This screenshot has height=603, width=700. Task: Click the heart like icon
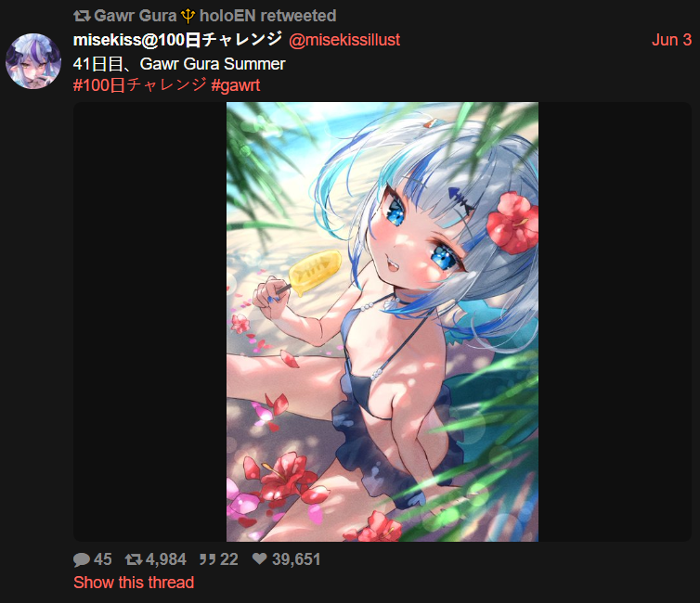pyautogui.click(x=259, y=558)
